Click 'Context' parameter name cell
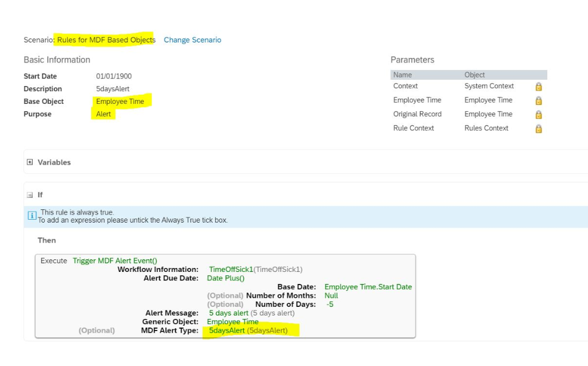 point(406,86)
